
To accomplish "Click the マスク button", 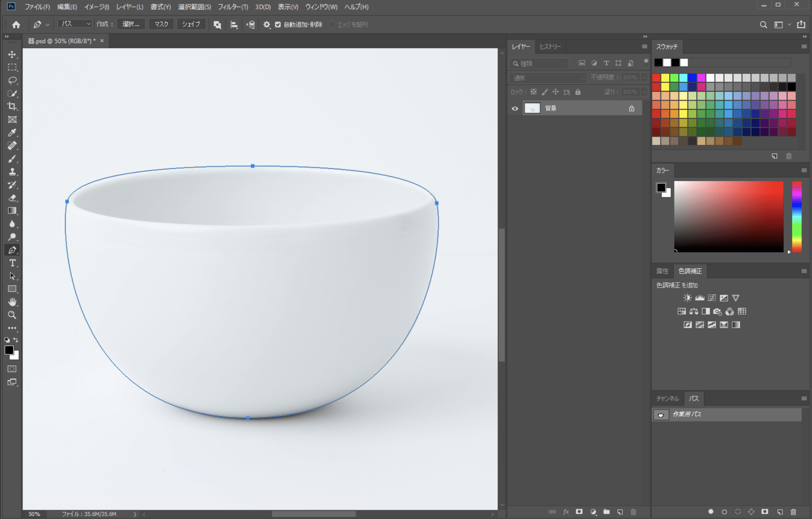I will coord(161,24).
